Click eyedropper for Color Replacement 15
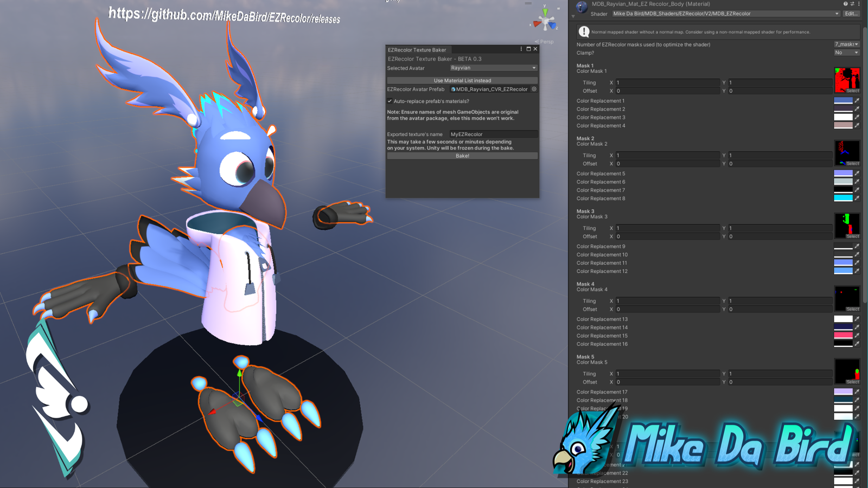868x488 pixels. point(857,336)
